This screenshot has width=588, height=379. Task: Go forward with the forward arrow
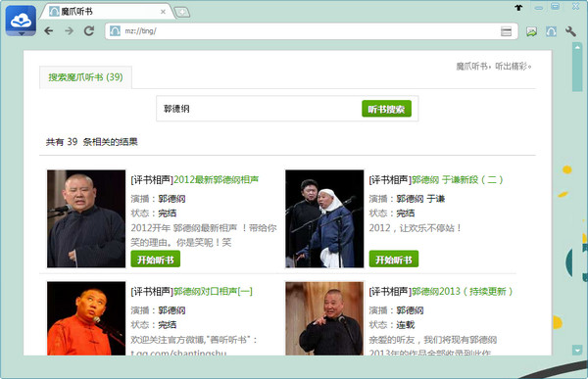point(69,30)
